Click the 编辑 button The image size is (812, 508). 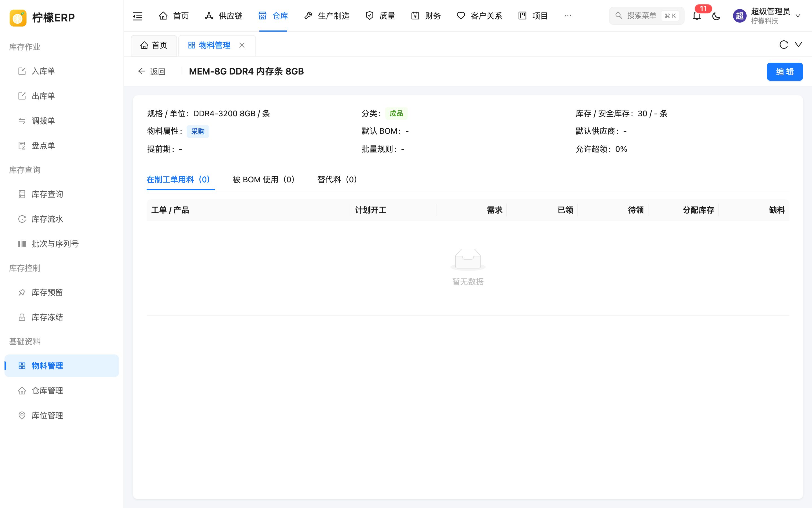pos(784,72)
